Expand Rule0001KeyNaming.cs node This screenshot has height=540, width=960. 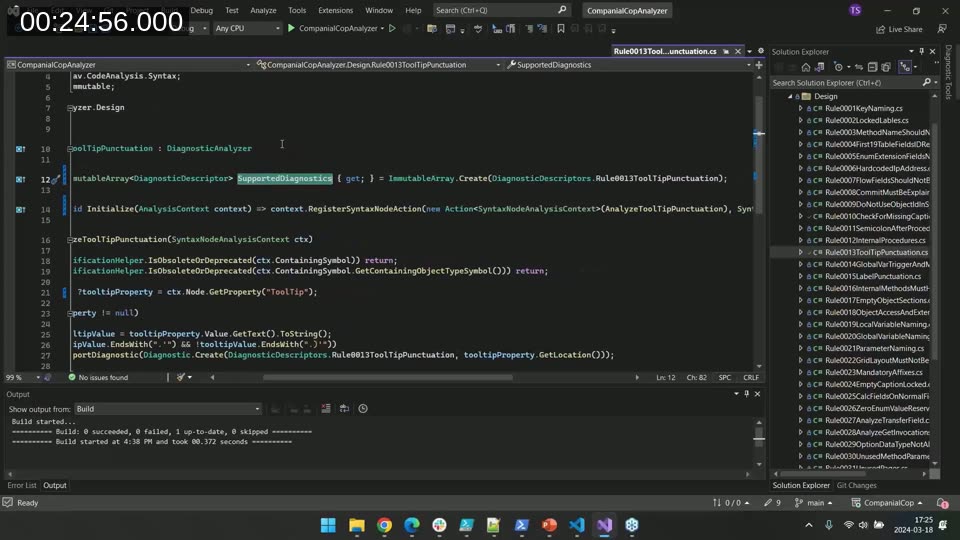tap(800, 108)
